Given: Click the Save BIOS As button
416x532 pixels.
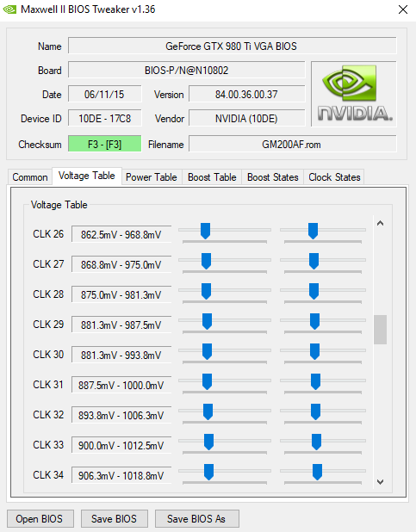Looking at the screenshot, I should pos(197,518).
